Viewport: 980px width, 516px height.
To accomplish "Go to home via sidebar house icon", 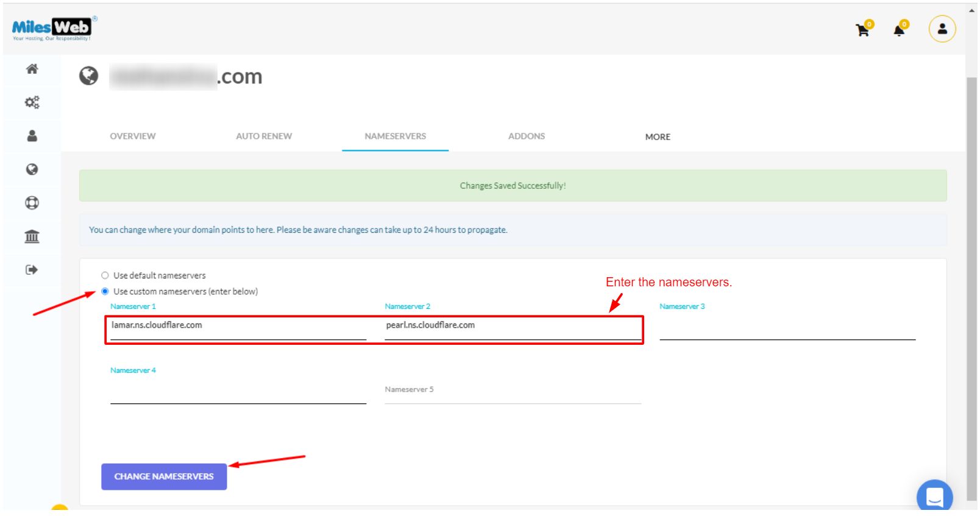I will click(x=32, y=69).
